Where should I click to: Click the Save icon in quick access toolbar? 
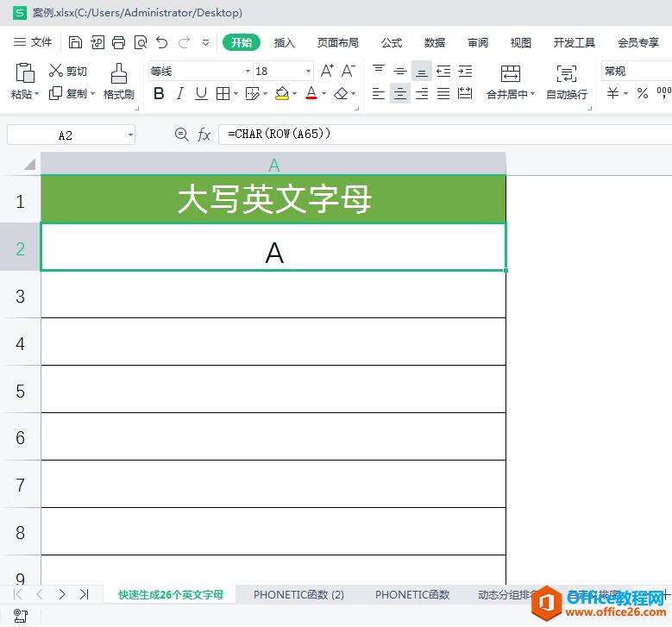[x=75, y=42]
